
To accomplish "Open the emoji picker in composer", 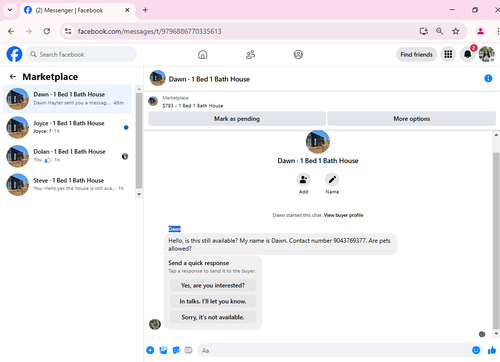I will [476, 350].
